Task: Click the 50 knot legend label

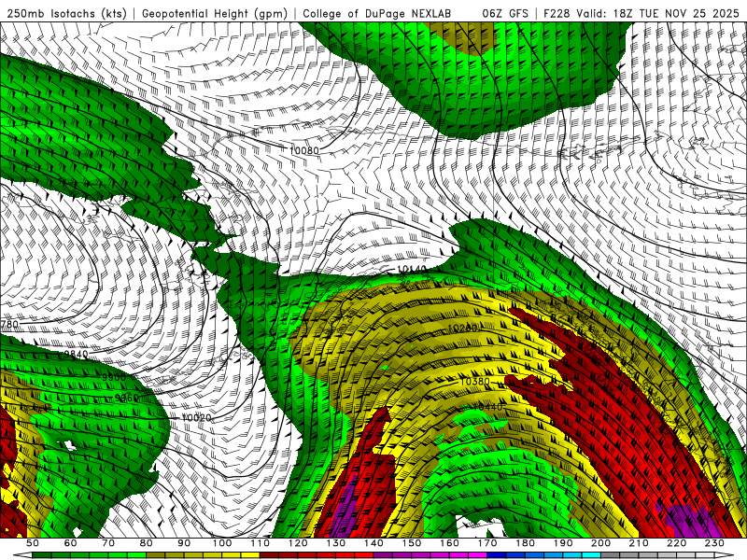Action: pyautogui.click(x=33, y=543)
